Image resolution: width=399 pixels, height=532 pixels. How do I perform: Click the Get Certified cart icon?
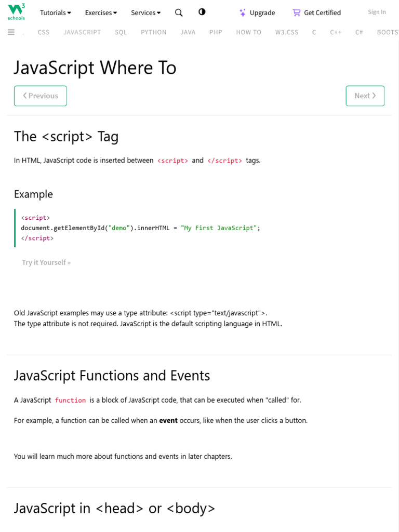pos(297,12)
